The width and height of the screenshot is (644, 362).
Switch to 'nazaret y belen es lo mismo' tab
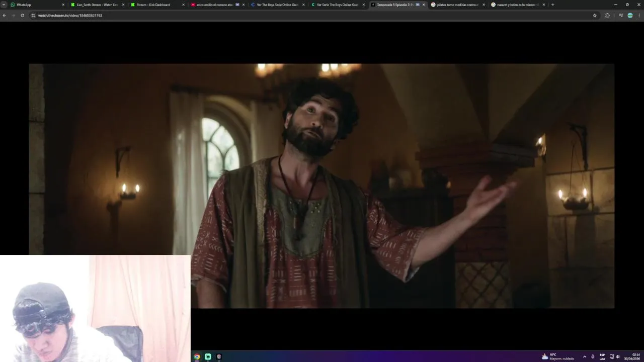click(x=517, y=5)
